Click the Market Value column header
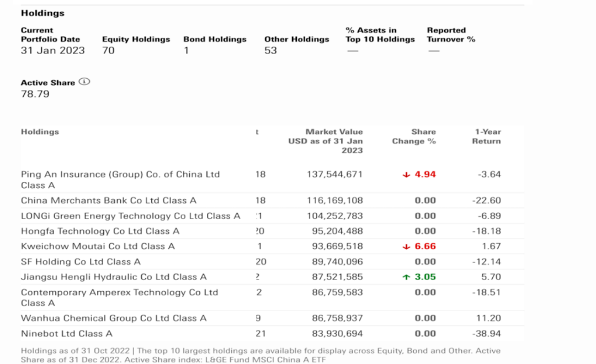The width and height of the screenshot is (596, 364). (326, 141)
